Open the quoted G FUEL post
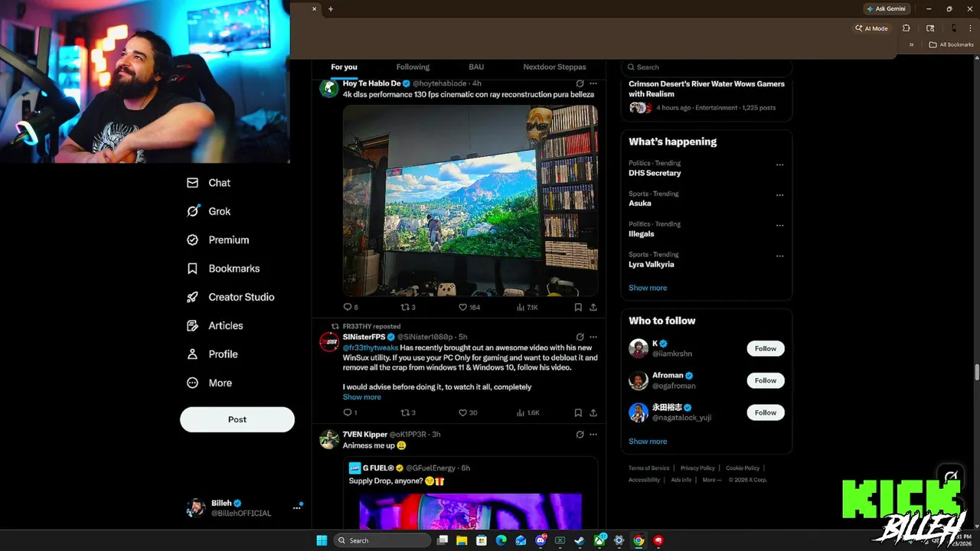Screen dimensions: 980x551 tap(470, 494)
